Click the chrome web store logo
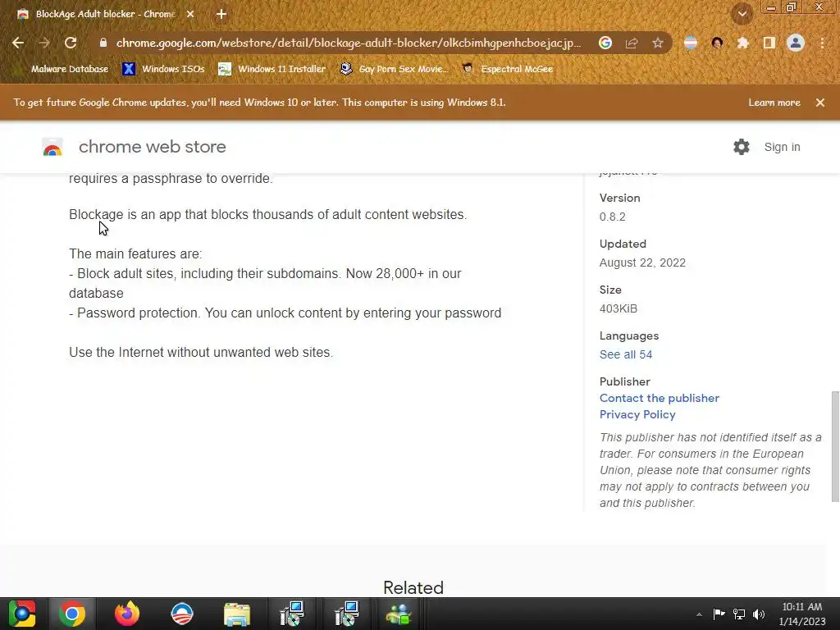 (x=134, y=147)
